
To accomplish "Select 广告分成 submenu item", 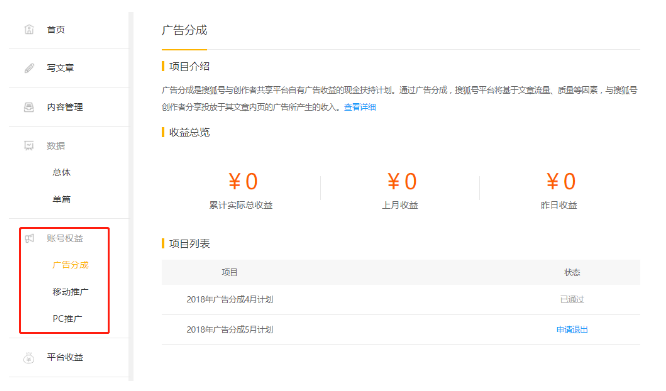I will click(71, 265).
